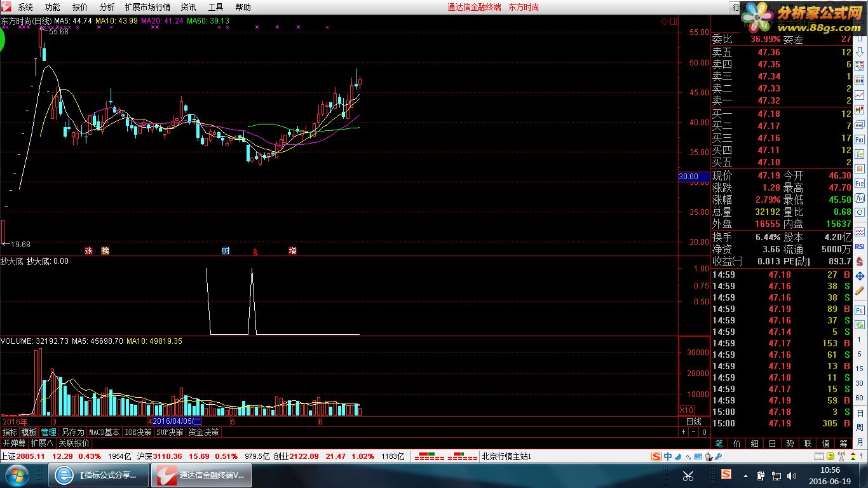Click the plus zoom button below the chart
The image size is (868, 488).
coord(683,432)
